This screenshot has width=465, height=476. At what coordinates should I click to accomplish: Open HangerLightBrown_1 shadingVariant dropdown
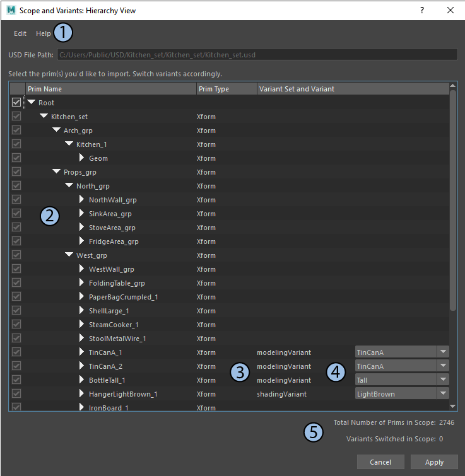click(402, 394)
